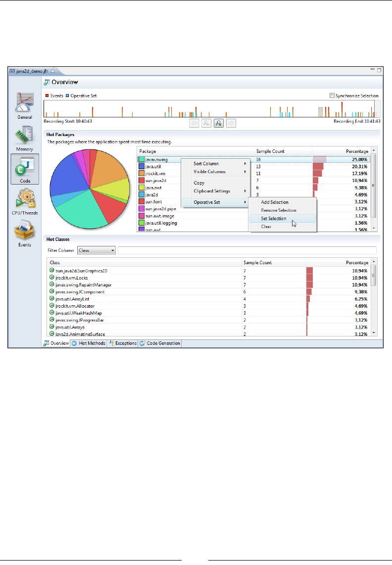Sort Hot Packages by Percentage header
This screenshot has height=565, width=392.
[x=341, y=151]
